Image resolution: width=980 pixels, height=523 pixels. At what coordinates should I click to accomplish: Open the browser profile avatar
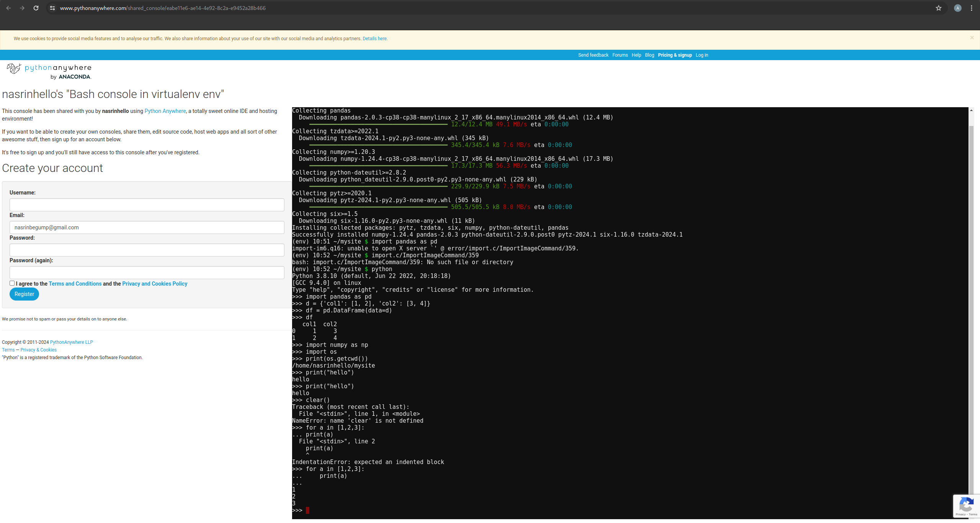coord(957,8)
